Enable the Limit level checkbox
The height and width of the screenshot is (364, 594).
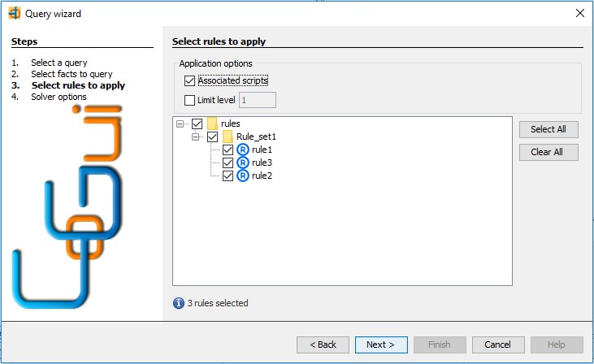coord(189,100)
